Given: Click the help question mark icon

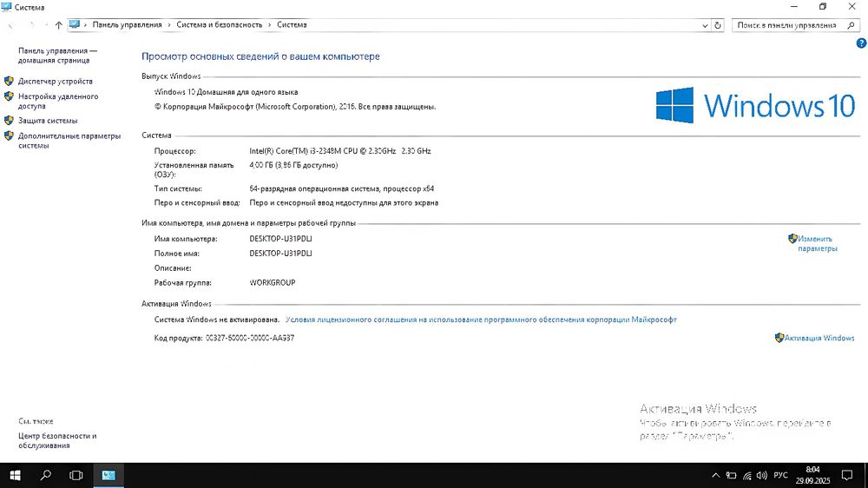Looking at the screenshot, I should pos(861,43).
